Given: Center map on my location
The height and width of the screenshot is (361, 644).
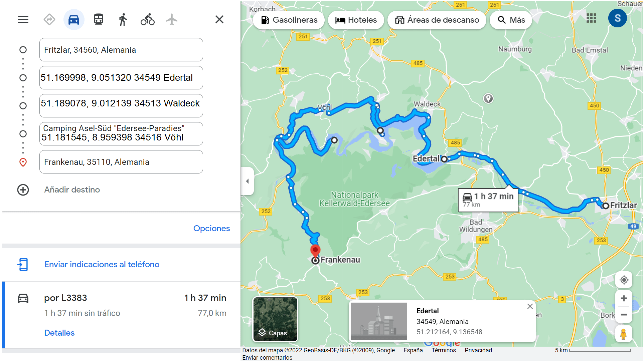Looking at the screenshot, I should click(x=624, y=280).
